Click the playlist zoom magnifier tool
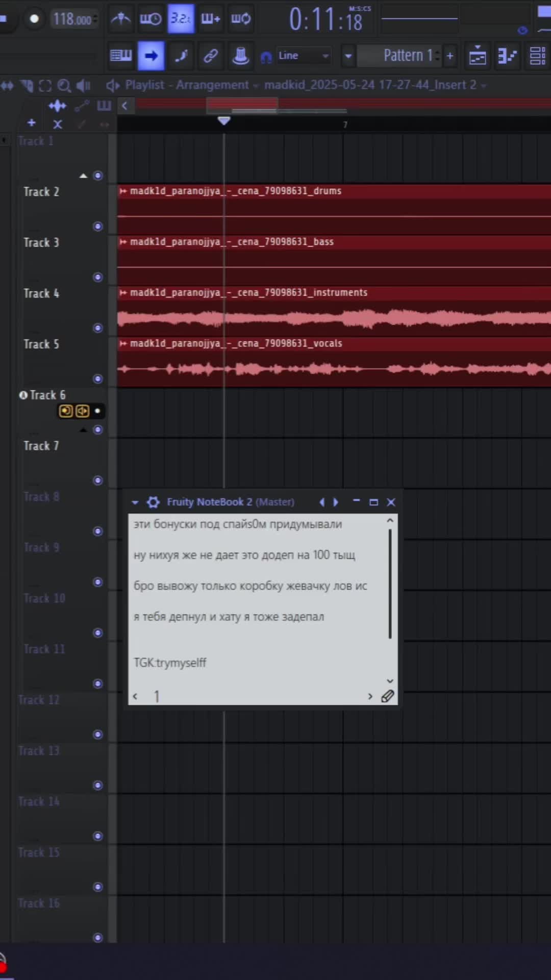Viewport: 551px width, 980px height. [x=64, y=85]
